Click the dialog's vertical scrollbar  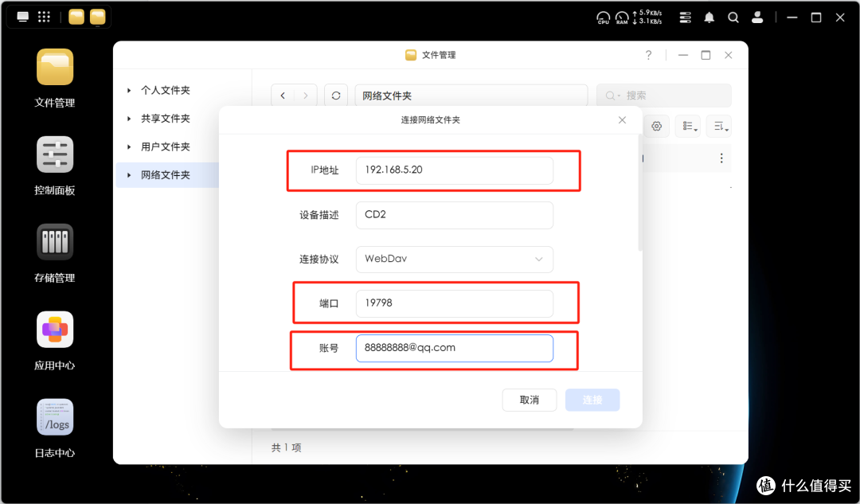pyautogui.click(x=639, y=193)
